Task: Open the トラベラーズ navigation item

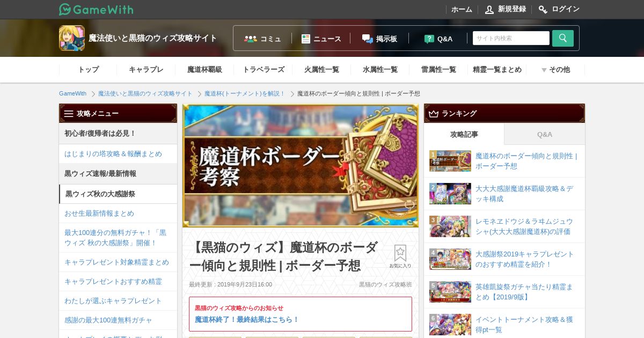Action: point(264,70)
